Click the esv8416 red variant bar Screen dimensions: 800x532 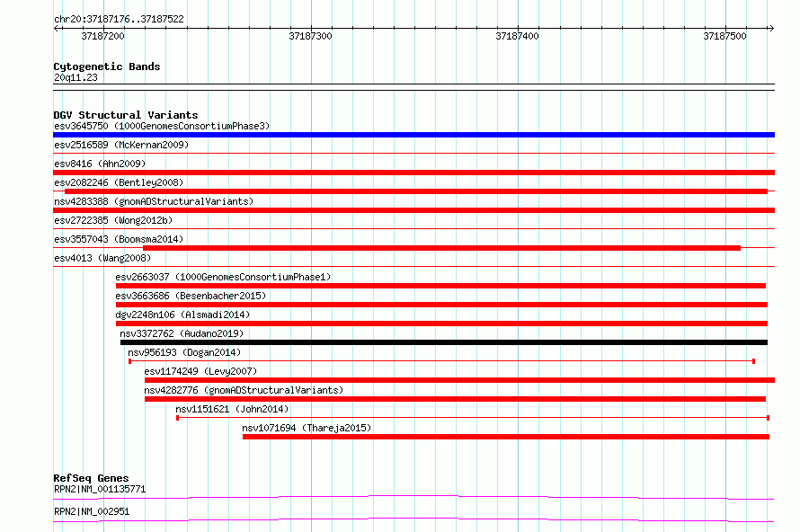(x=413, y=173)
